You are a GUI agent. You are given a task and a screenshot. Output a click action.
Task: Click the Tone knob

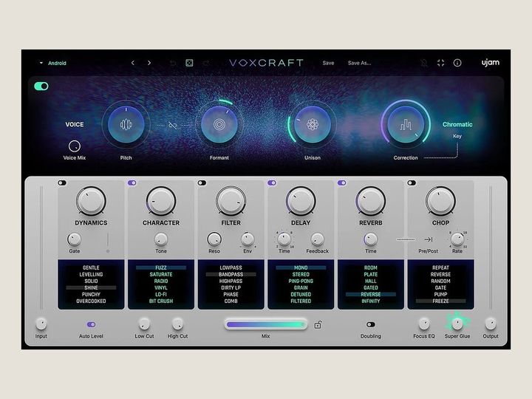click(161, 239)
